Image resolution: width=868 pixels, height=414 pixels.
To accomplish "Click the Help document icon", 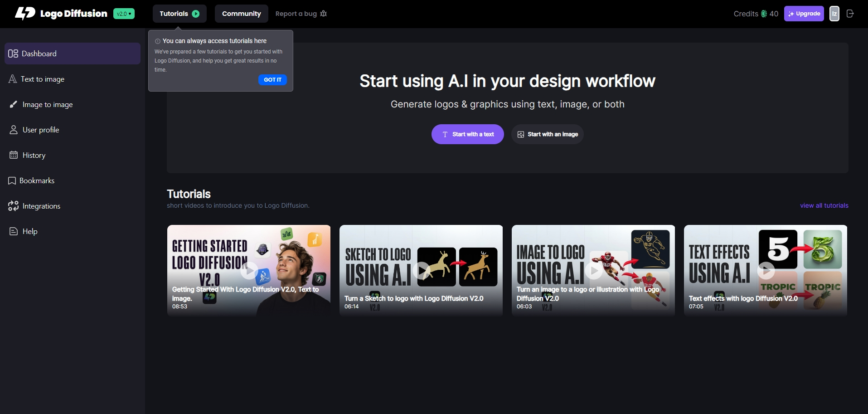I will coord(14,231).
